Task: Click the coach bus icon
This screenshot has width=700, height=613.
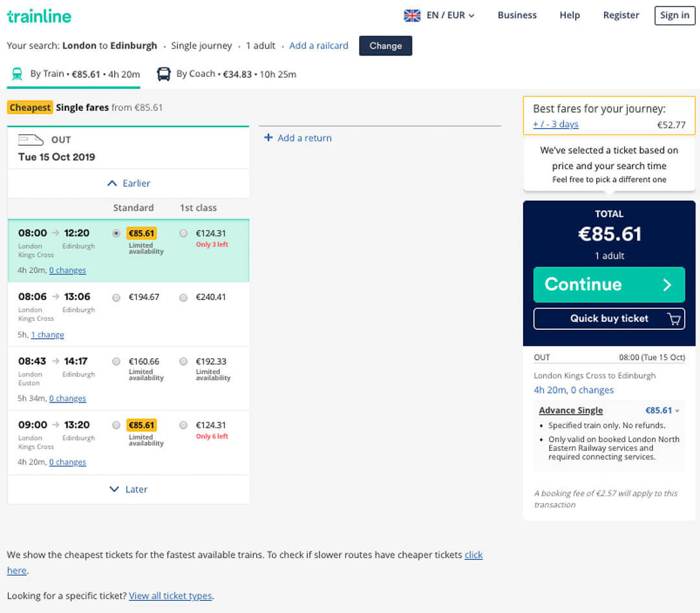Action: 163,74
